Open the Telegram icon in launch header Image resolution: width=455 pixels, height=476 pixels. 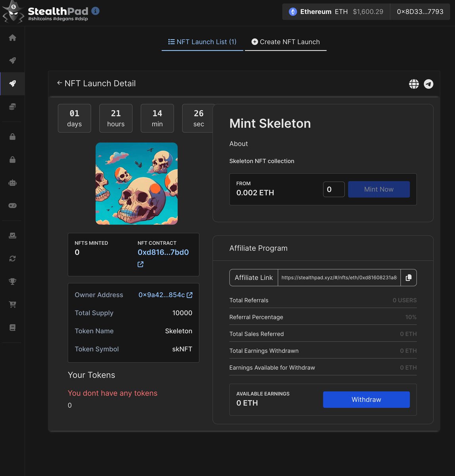428,84
